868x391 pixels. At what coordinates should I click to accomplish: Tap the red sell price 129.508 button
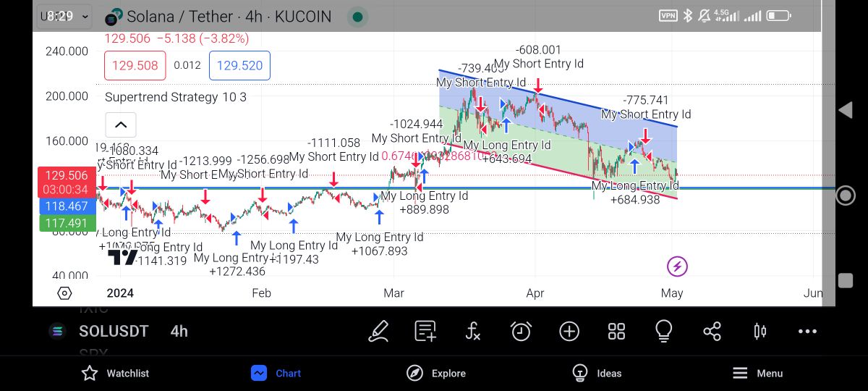click(x=135, y=65)
